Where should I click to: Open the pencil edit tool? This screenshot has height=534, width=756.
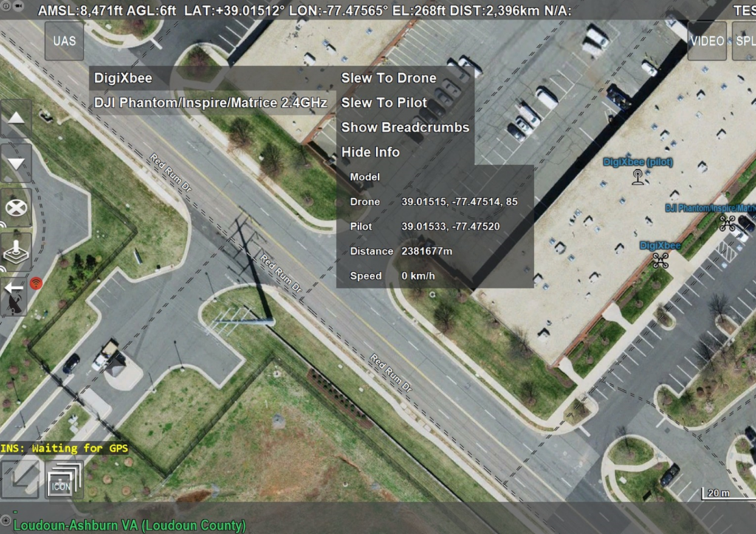pyautogui.click(x=20, y=479)
